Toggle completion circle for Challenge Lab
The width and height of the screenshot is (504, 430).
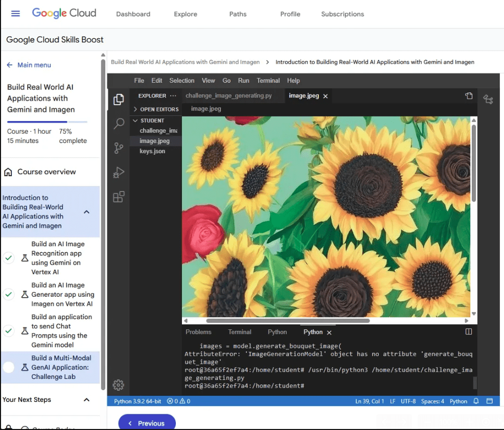[9, 367]
